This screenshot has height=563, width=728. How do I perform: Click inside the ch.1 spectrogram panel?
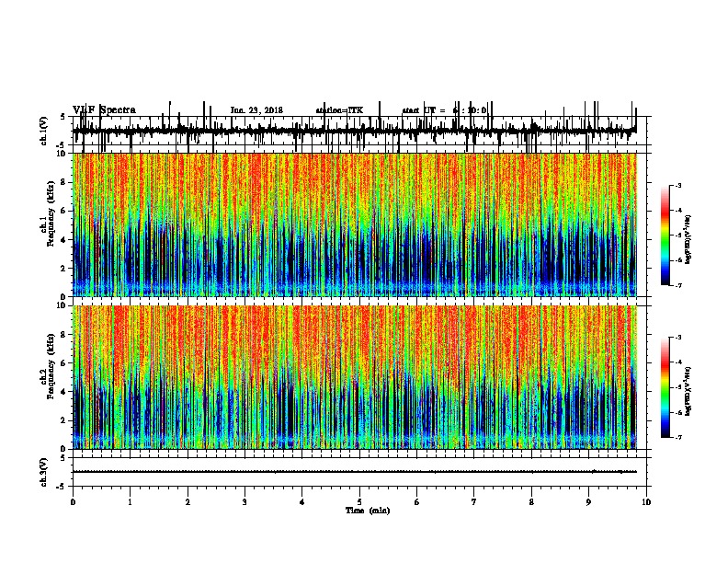355,224
